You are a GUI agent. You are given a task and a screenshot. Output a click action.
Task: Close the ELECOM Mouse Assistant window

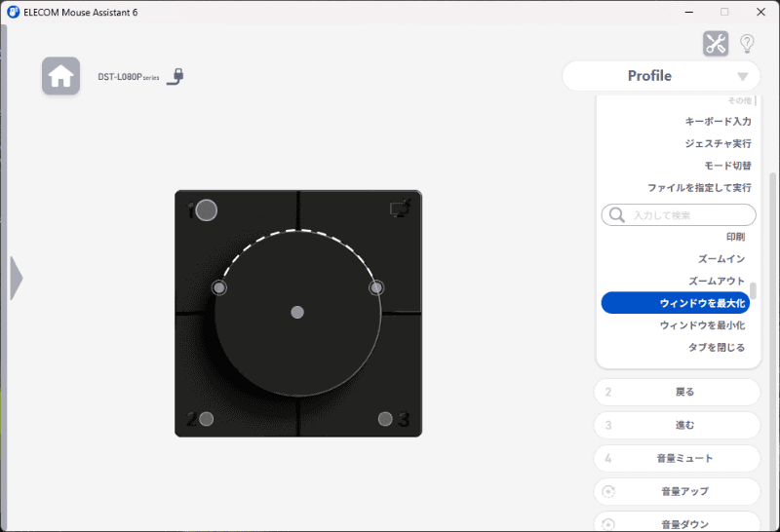pos(760,12)
